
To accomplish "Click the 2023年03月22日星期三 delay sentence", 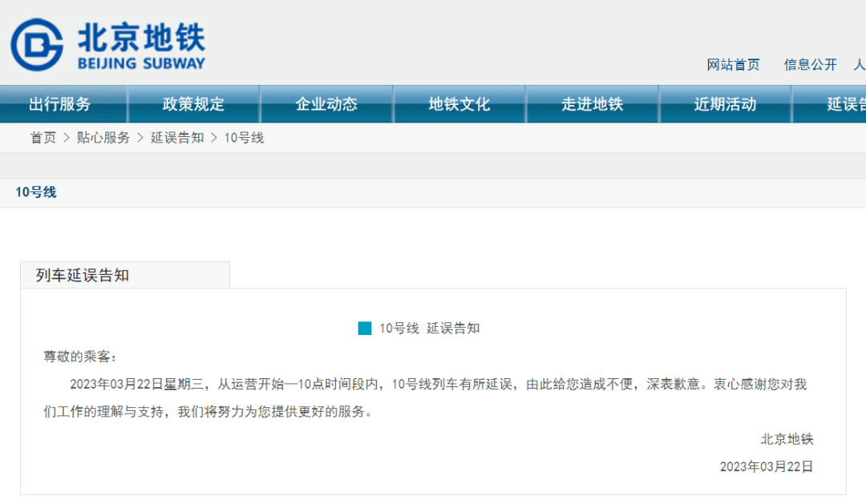I will pos(439,385).
